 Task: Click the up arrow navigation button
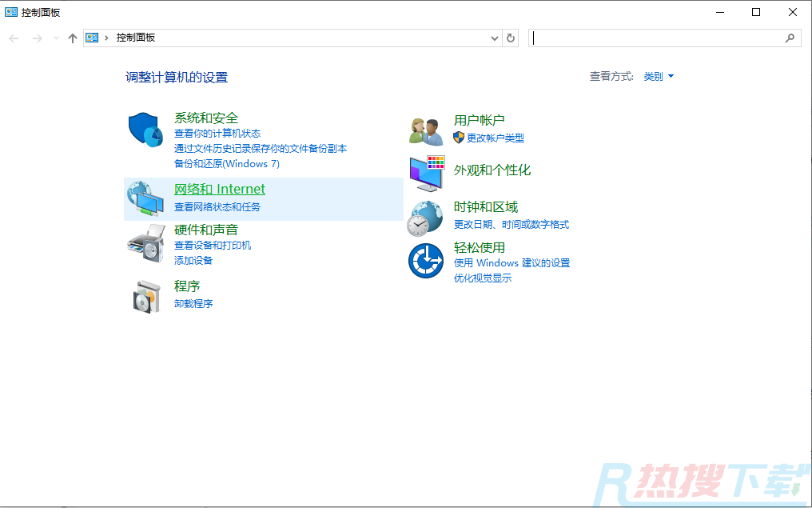point(73,38)
